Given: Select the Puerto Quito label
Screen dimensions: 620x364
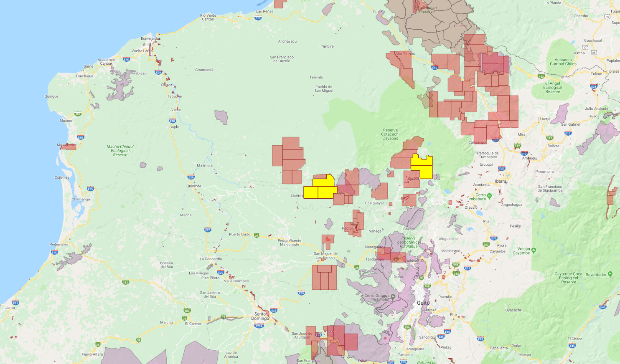Looking at the screenshot, I should 239,234.
